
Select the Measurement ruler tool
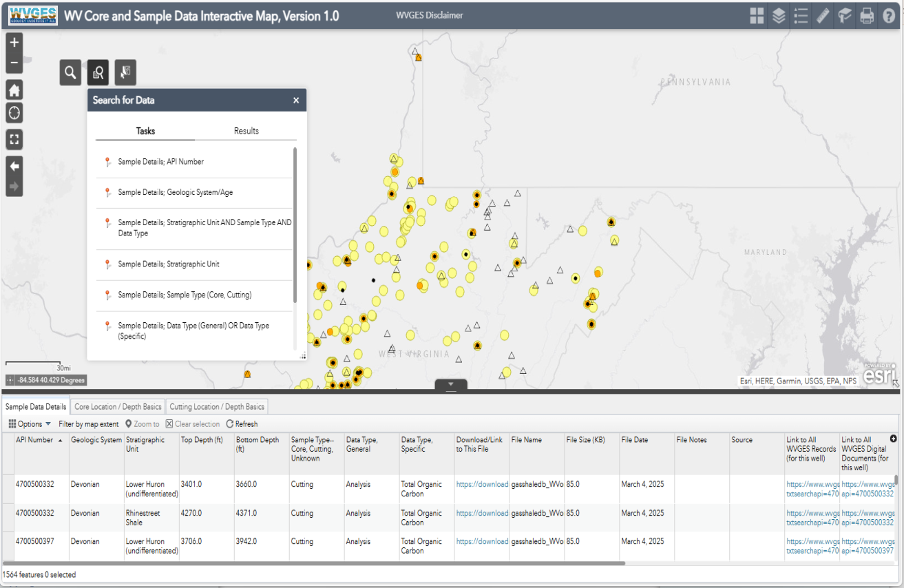(823, 16)
